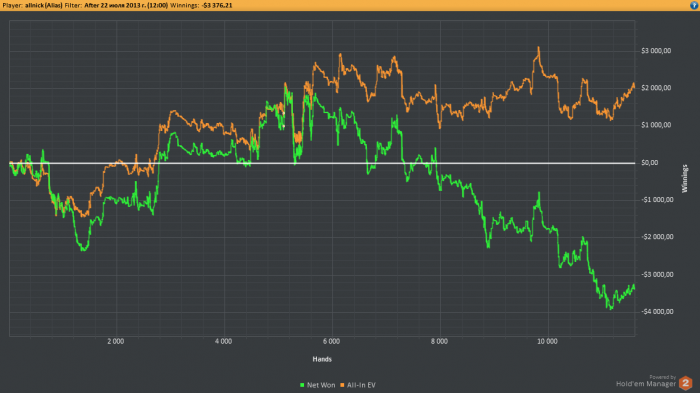Screen dimensions: 700x393
Task: Click the $3 000,00 axis label
Action: (x=656, y=51)
